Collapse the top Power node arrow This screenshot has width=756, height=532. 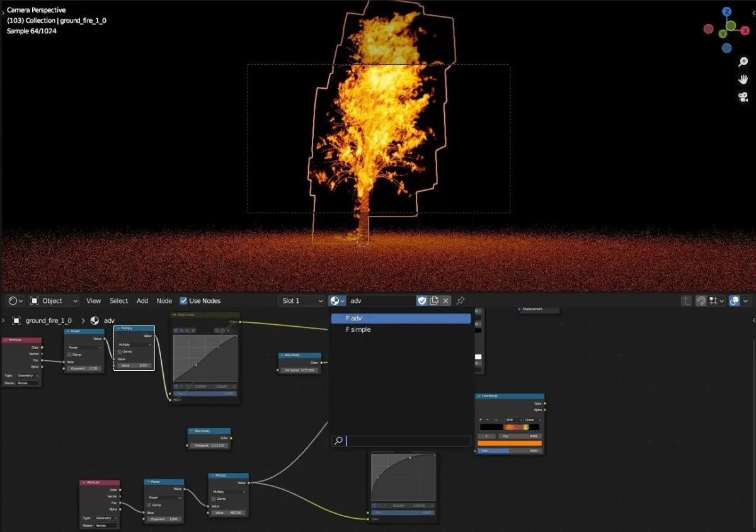click(67, 331)
